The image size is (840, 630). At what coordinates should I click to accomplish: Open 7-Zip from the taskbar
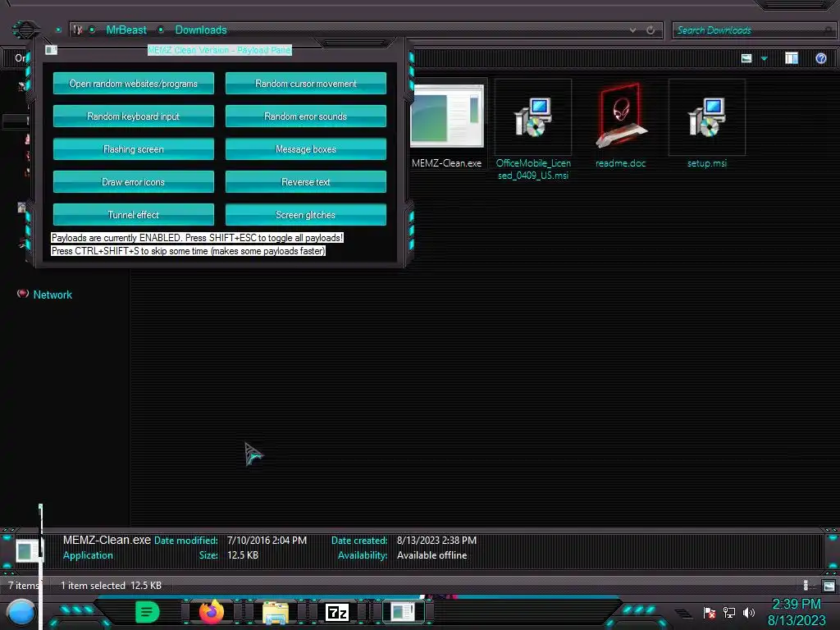(337, 612)
